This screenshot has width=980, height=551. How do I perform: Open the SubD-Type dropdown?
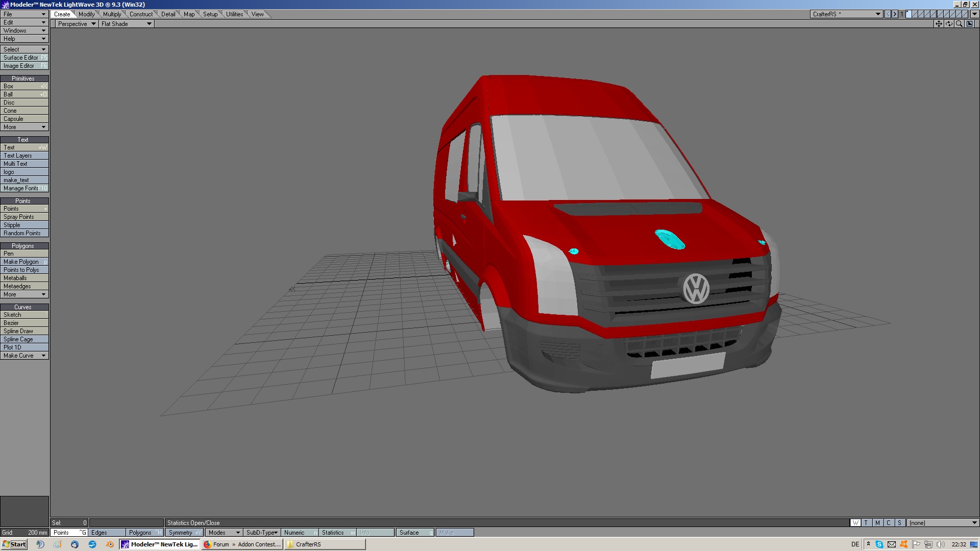[261, 533]
